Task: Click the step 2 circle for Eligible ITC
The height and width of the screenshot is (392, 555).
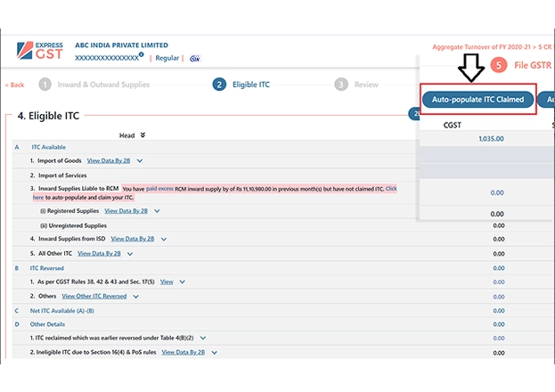Action: click(x=219, y=85)
